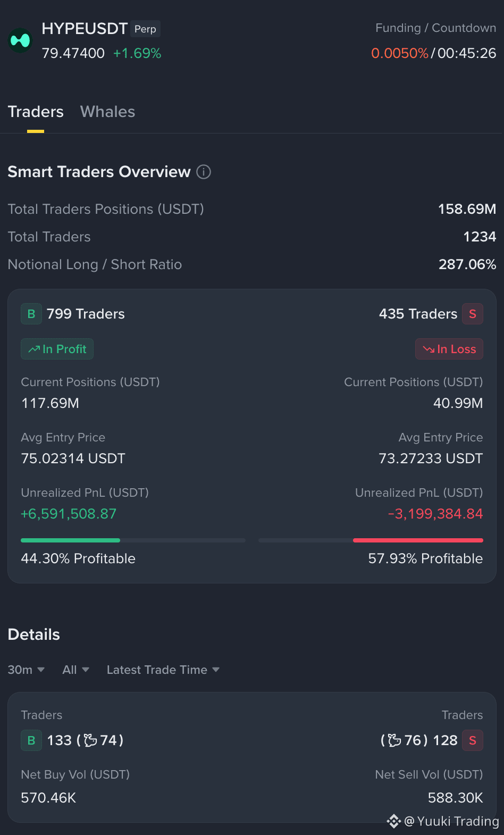Select the Traders tab
Viewport: 504px width, 835px height.
point(36,112)
